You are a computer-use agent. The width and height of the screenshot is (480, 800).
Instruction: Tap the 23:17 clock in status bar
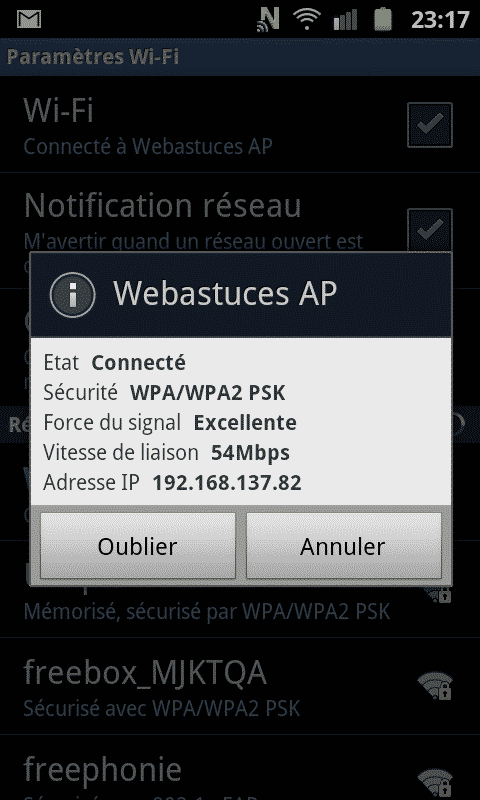click(440, 20)
